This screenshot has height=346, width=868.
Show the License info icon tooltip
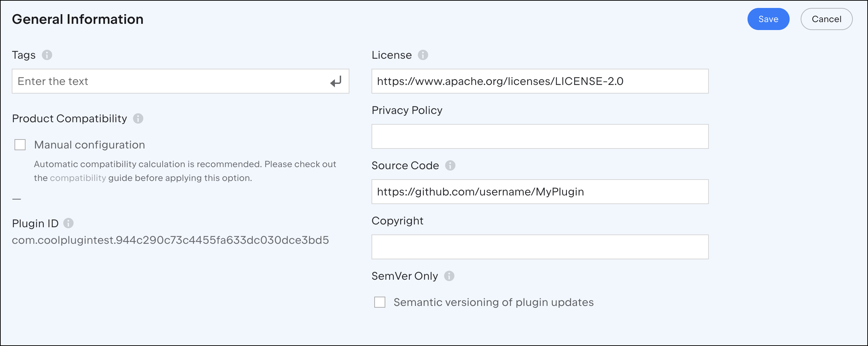click(x=423, y=55)
